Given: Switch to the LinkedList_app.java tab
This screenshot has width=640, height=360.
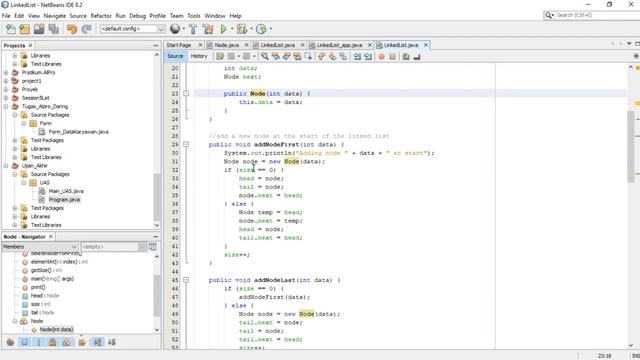Looking at the screenshot, I should click(x=339, y=45).
